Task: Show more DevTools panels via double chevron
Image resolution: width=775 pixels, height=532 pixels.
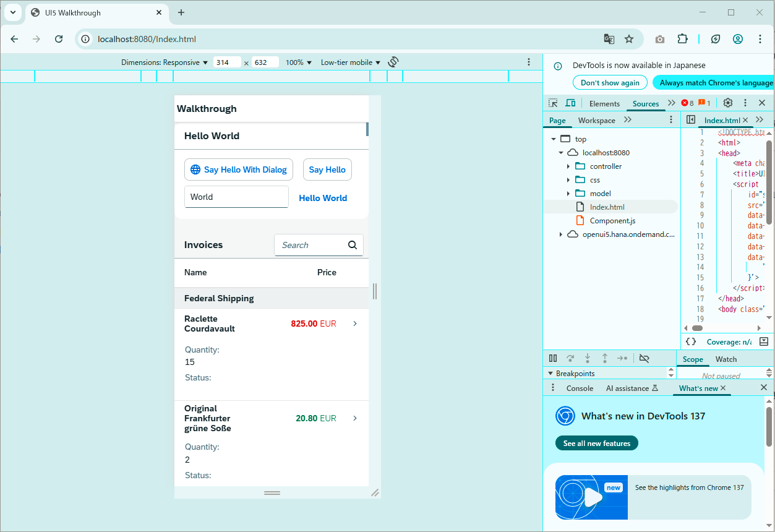Action: [x=672, y=103]
